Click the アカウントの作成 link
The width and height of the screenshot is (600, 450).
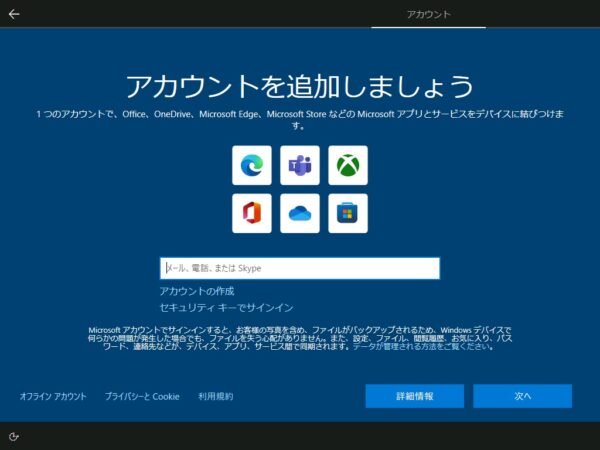coord(197,291)
